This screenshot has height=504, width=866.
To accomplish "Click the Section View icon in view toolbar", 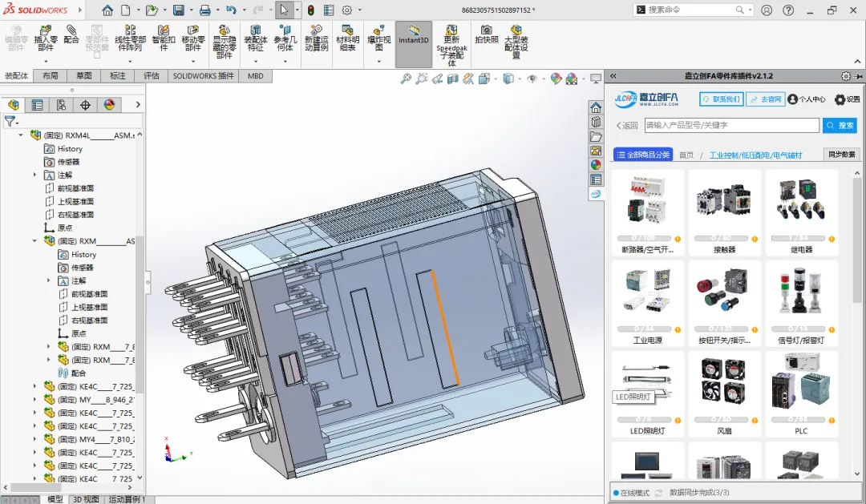I will tap(453, 79).
